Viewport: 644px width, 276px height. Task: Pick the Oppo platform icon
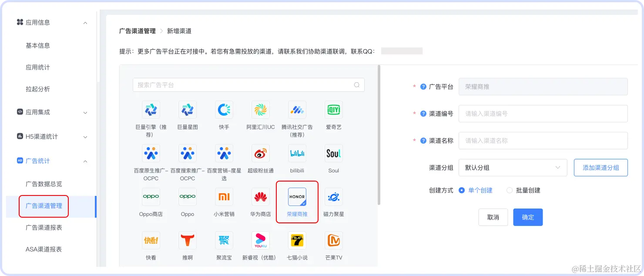(188, 197)
